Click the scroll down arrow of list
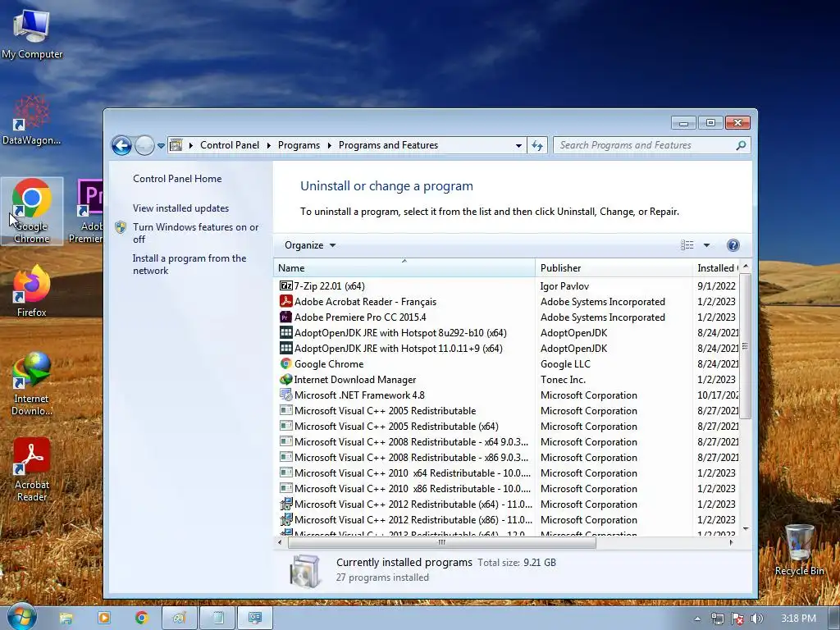 (745, 529)
